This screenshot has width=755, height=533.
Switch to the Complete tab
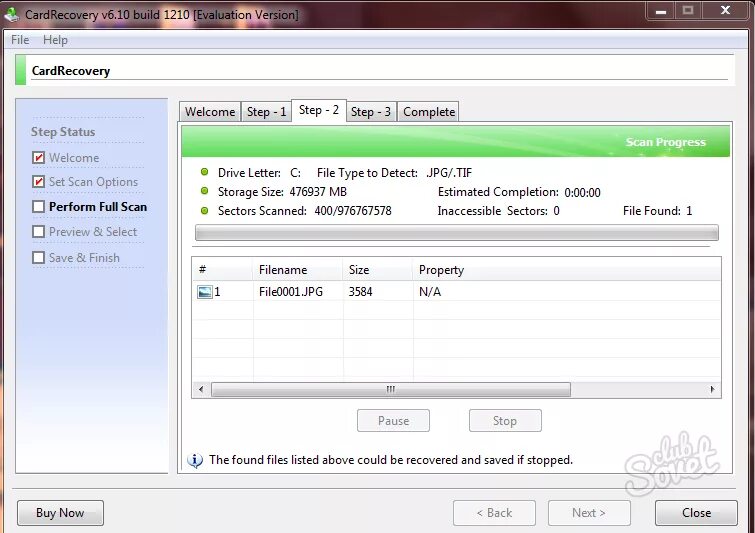coord(429,112)
